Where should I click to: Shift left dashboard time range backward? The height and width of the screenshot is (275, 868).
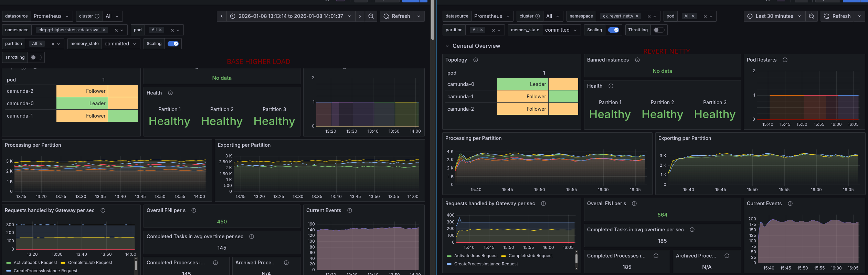click(x=222, y=16)
